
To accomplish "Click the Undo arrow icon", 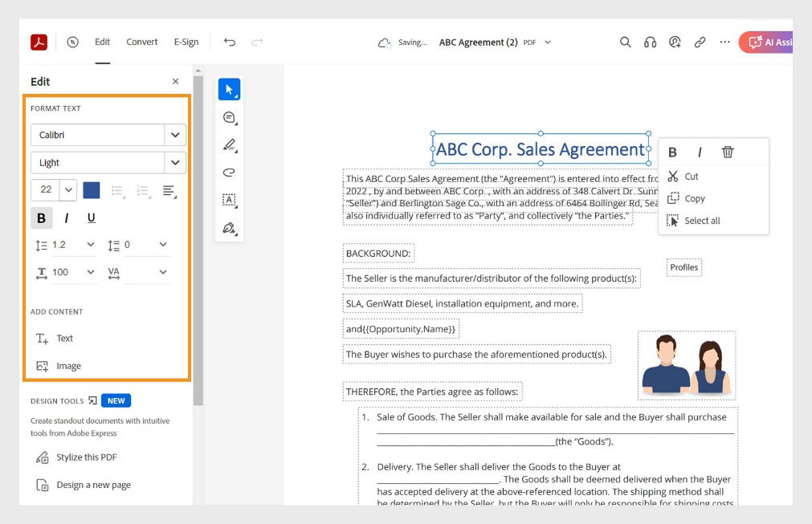I will point(231,42).
